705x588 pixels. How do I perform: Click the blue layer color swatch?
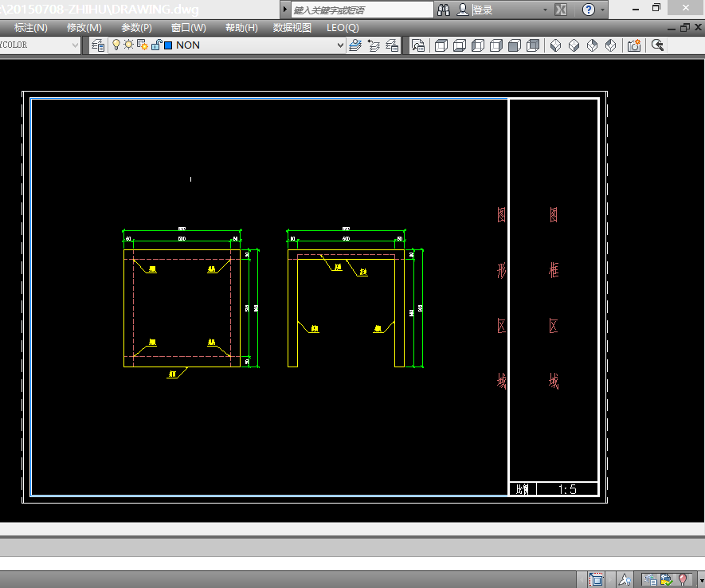click(x=168, y=45)
